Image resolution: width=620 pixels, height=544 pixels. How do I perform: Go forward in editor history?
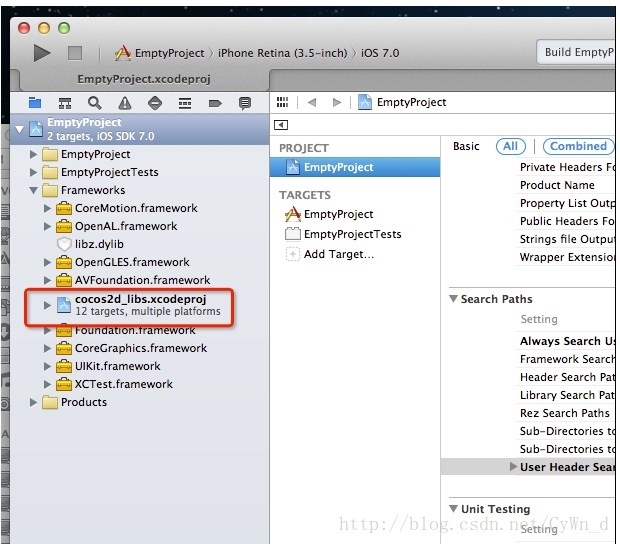pyautogui.click(x=336, y=102)
